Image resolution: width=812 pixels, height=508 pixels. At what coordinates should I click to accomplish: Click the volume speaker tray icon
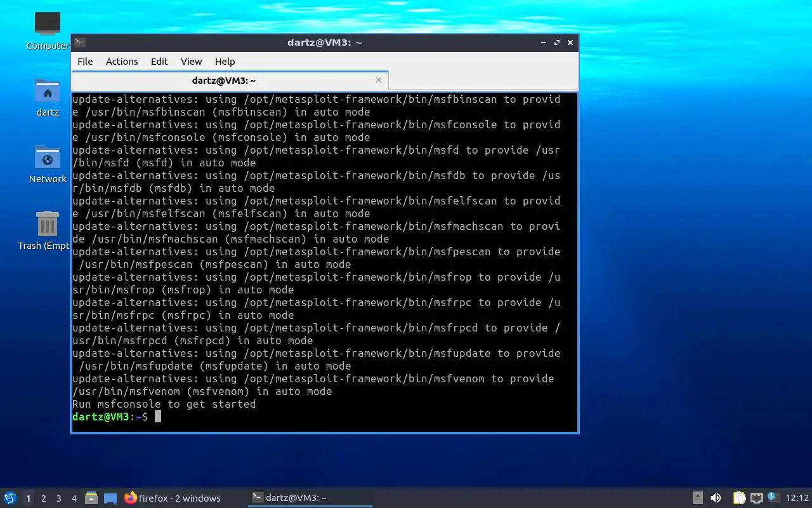click(716, 498)
